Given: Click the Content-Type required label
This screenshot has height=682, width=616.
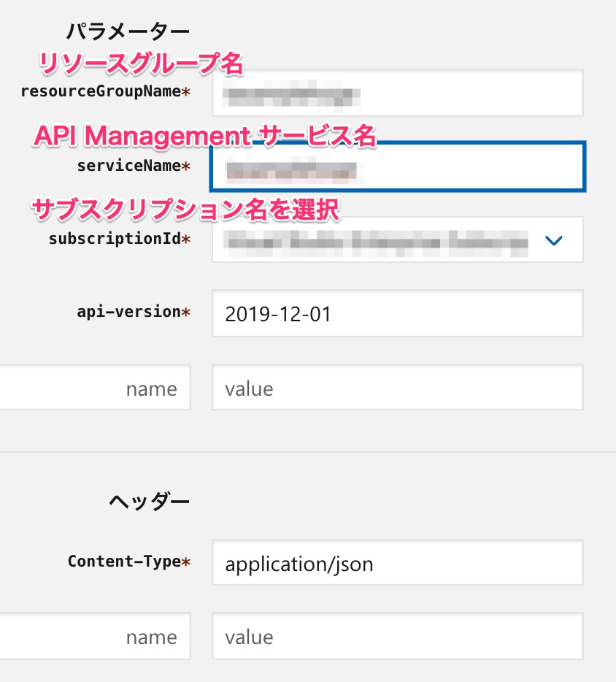Looking at the screenshot, I should pyautogui.click(x=128, y=562).
